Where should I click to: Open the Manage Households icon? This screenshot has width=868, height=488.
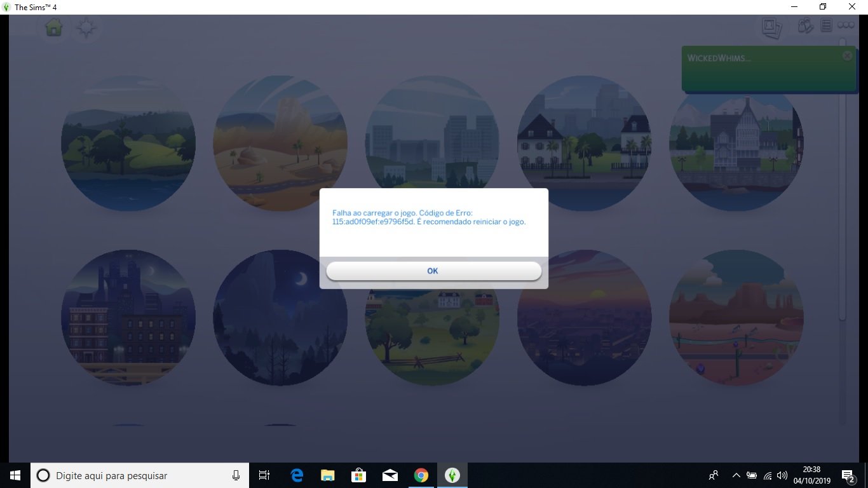tap(806, 26)
